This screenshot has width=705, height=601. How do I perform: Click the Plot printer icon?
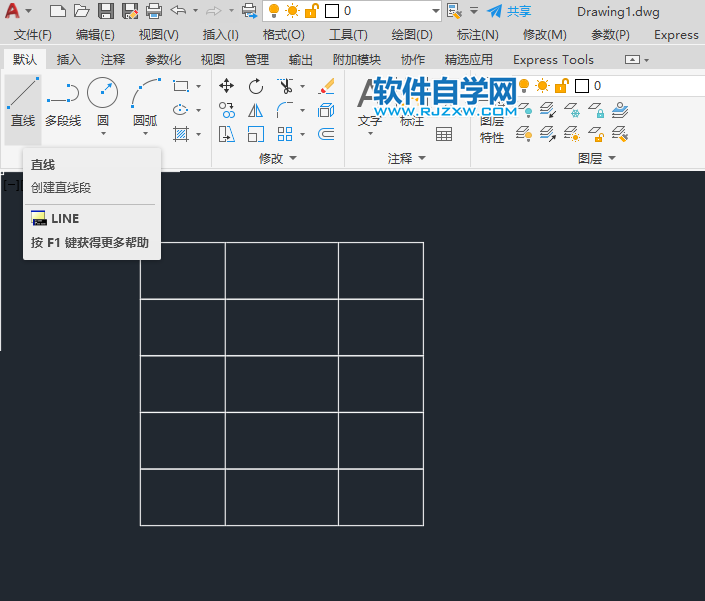[154, 11]
